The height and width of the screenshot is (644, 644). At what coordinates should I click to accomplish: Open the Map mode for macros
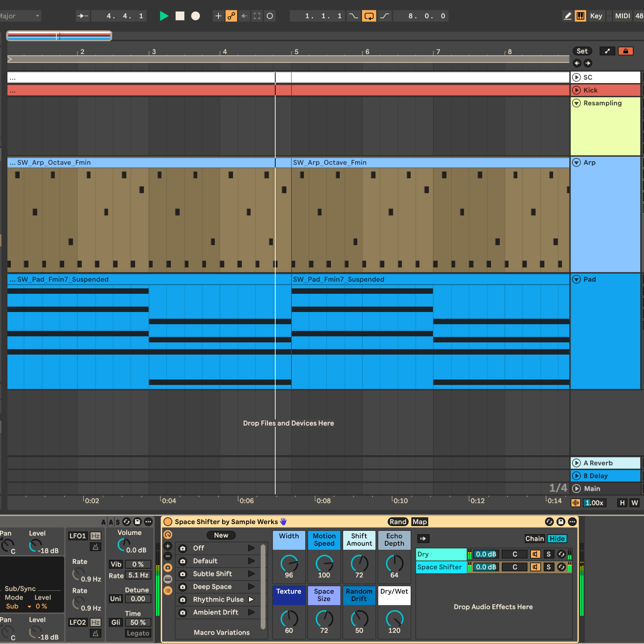point(420,522)
